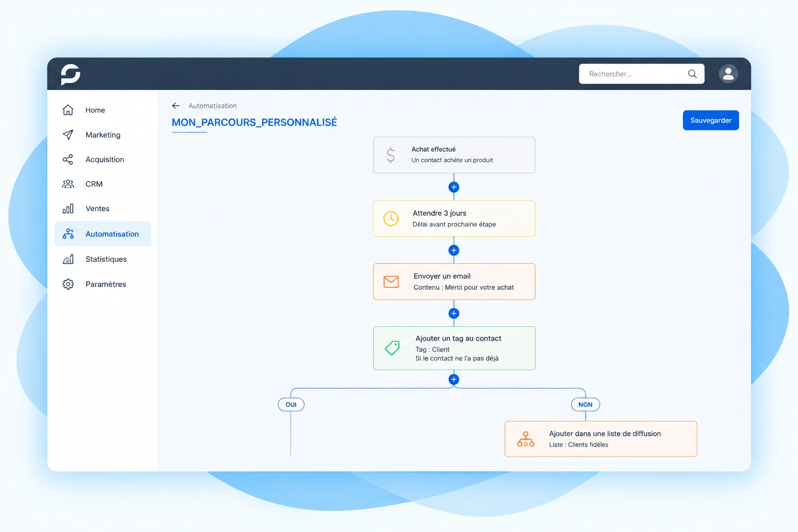Select the Envoyer un email step card
This screenshot has width=798, height=532.
(454, 282)
